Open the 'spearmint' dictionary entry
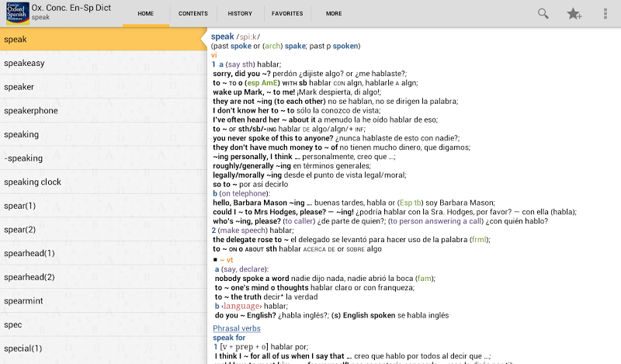 pyautogui.click(x=102, y=300)
